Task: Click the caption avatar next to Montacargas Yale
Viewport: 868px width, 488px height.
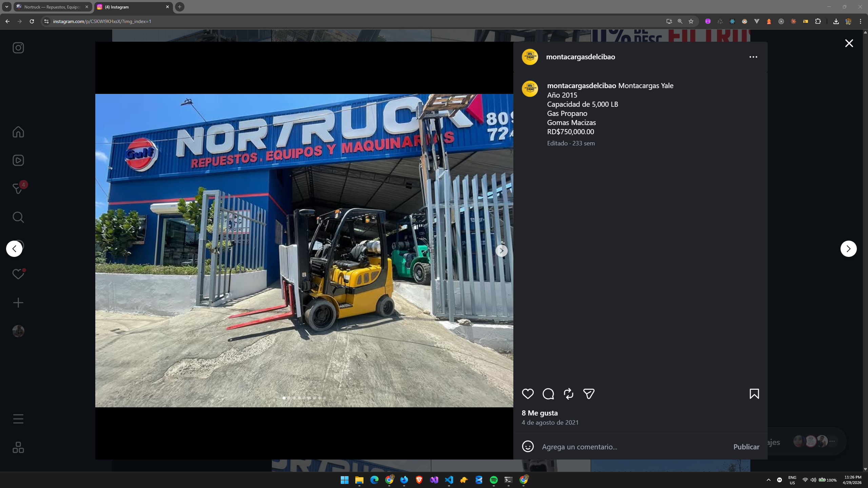Action: pos(530,89)
